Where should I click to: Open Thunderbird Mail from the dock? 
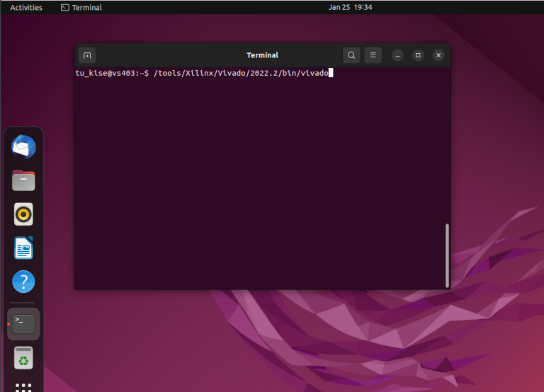click(23, 147)
